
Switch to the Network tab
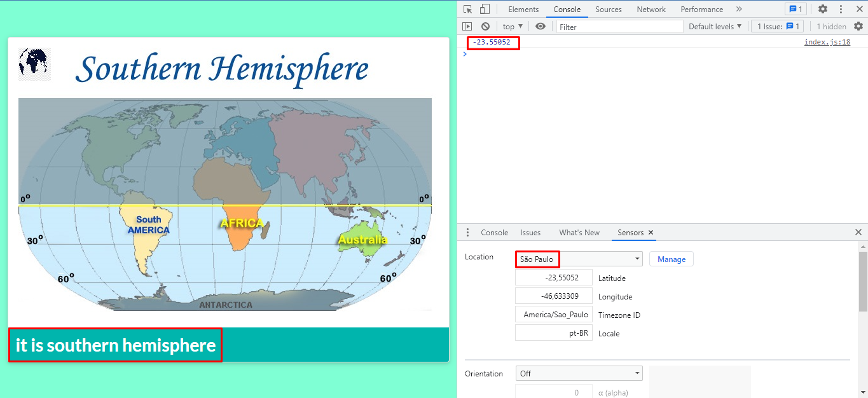click(x=651, y=9)
